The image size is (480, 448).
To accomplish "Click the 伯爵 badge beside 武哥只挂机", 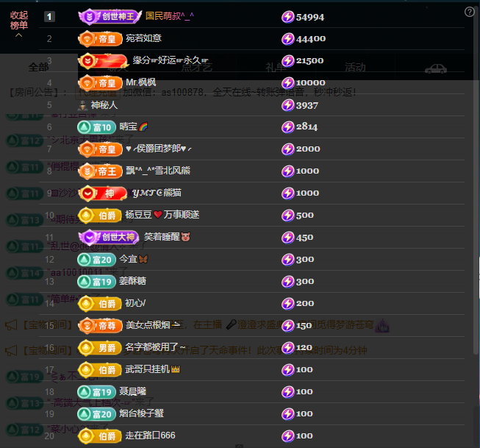I will 100,370.
